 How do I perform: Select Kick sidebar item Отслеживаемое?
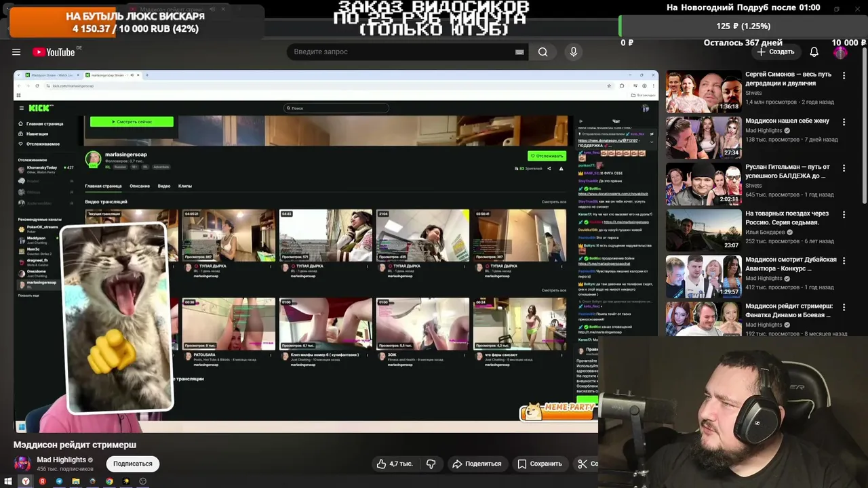tap(39, 144)
